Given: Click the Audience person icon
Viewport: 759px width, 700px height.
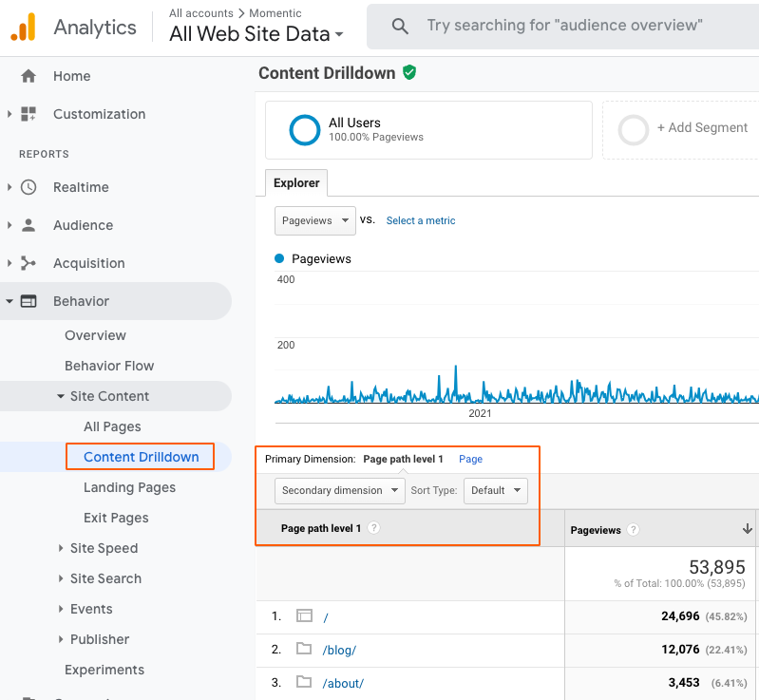Looking at the screenshot, I should [28, 225].
